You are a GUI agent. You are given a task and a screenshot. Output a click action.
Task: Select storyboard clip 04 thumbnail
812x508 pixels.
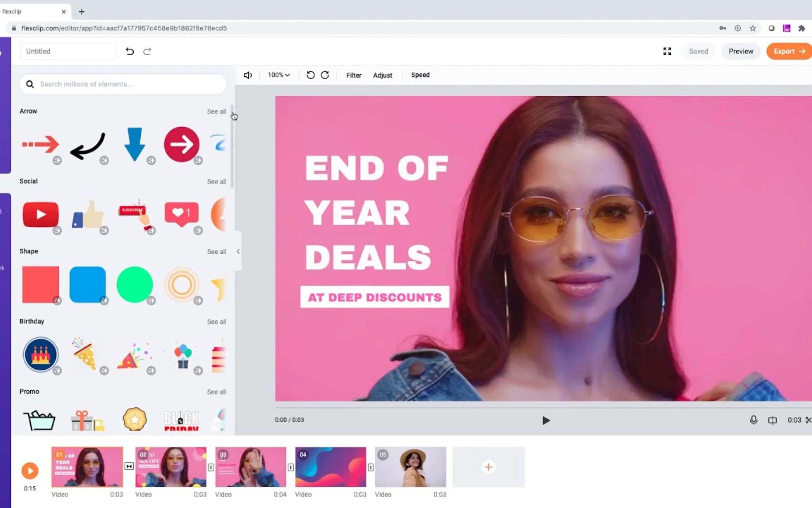pyautogui.click(x=330, y=467)
